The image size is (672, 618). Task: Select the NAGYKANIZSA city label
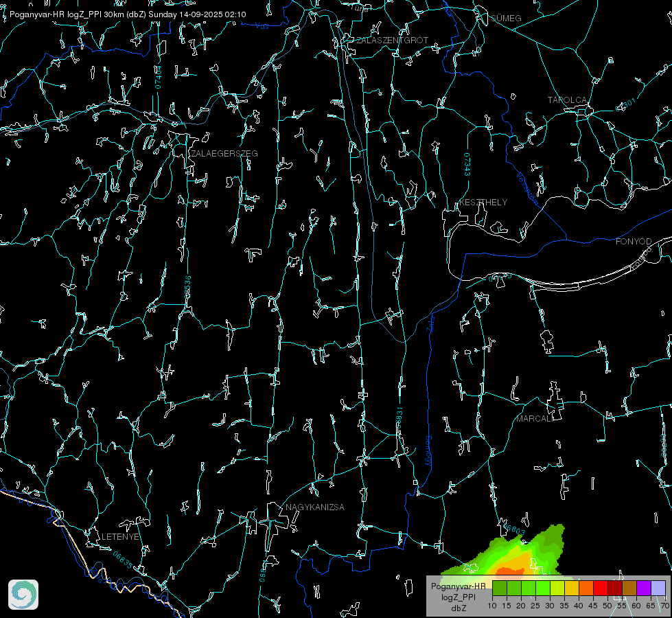pyautogui.click(x=315, y=507)
